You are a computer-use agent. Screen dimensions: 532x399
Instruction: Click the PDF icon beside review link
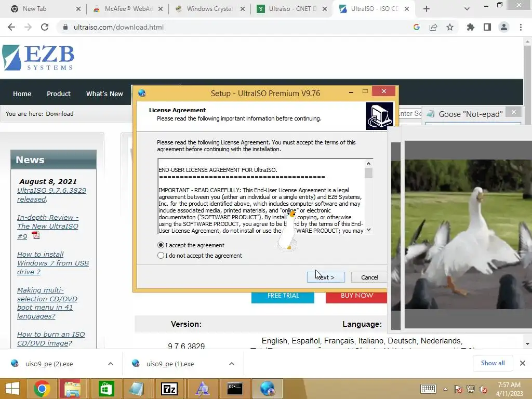pyautogui.click(x=36, y=235)
